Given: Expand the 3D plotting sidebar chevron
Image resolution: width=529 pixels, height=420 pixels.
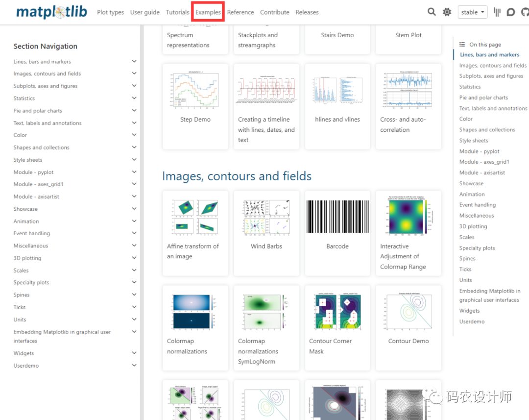Looking at the screenshot, I should coord(134,258).
